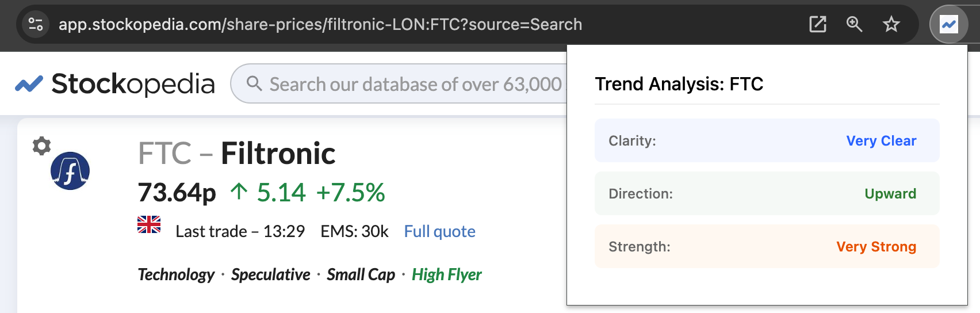Click the UK flag icon

click(149, 224)
